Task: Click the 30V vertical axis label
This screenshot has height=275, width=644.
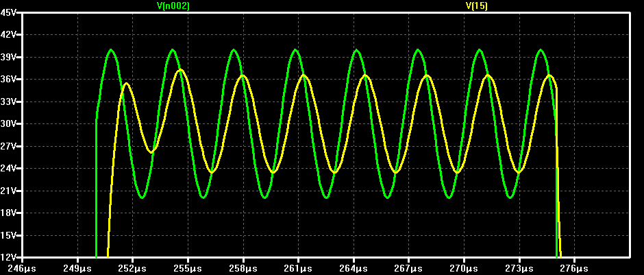Action: (8, 123)
